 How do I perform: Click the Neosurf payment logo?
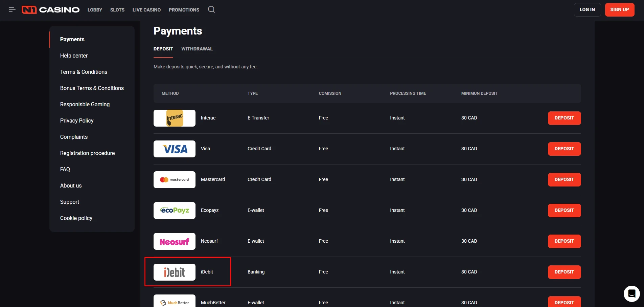175,241
